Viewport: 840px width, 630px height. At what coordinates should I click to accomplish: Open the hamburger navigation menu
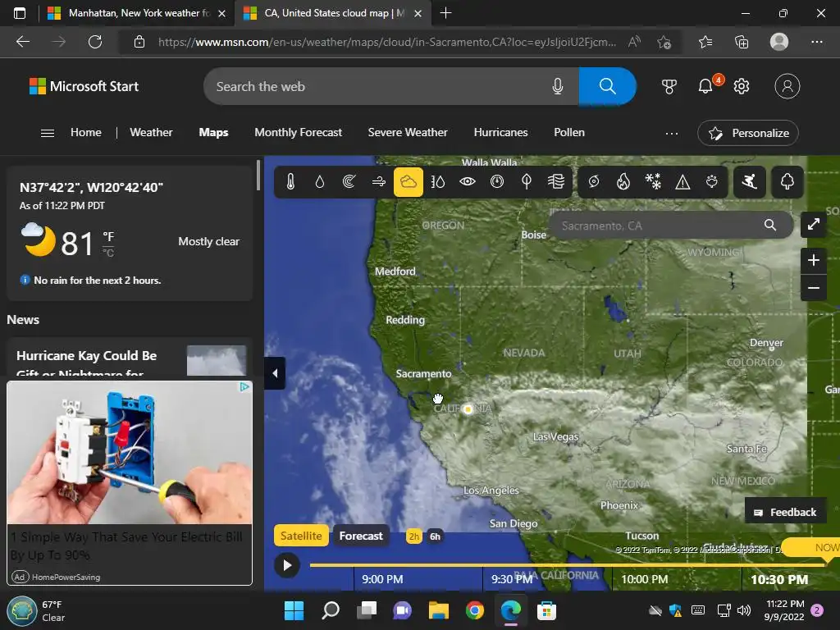click(47, 133)
